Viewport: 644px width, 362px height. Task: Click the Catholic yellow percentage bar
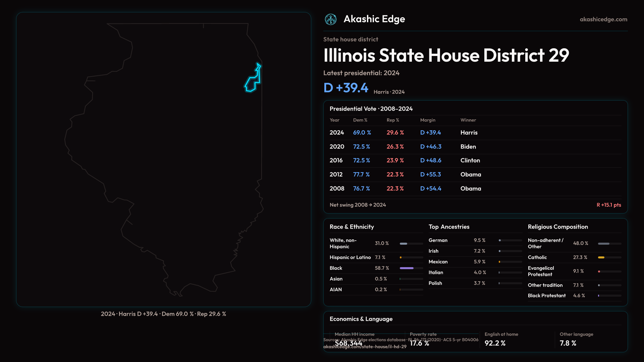tap(601, 257)
